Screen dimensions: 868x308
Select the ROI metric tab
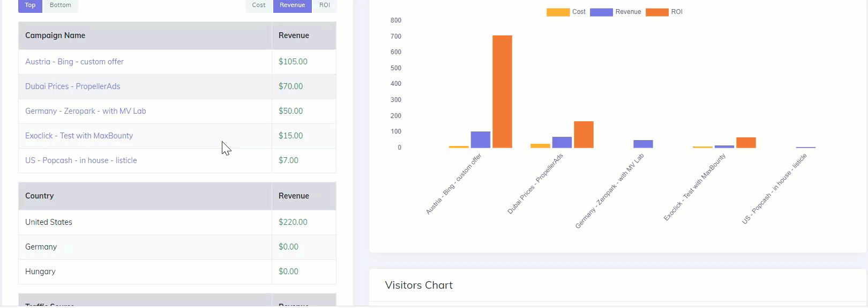point(325,5)
